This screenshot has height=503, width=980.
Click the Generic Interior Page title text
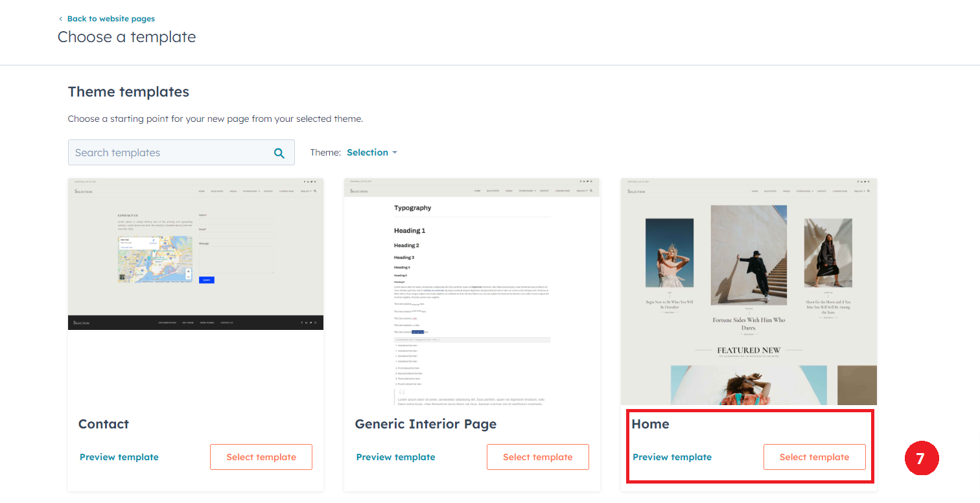point(425,424)
